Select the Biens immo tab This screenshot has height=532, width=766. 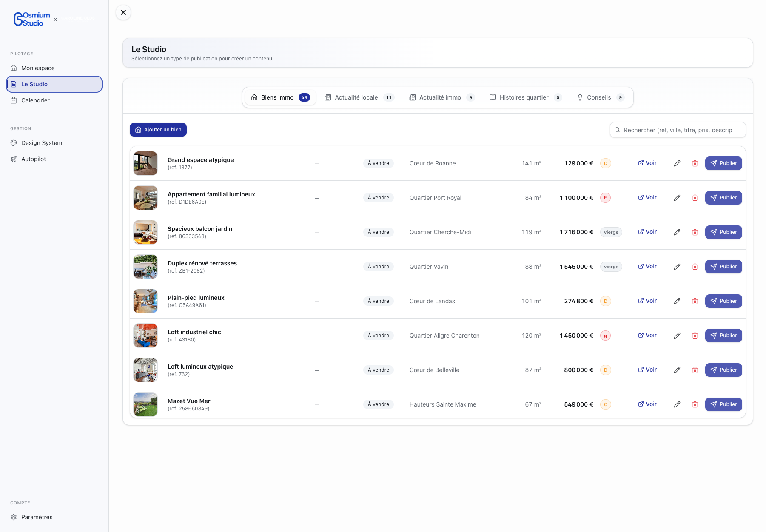(281, 97)
